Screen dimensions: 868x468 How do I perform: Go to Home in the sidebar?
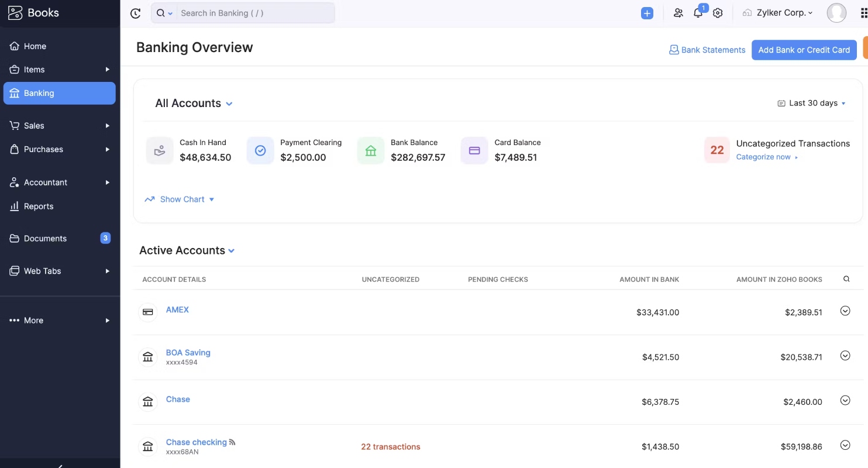60,46
